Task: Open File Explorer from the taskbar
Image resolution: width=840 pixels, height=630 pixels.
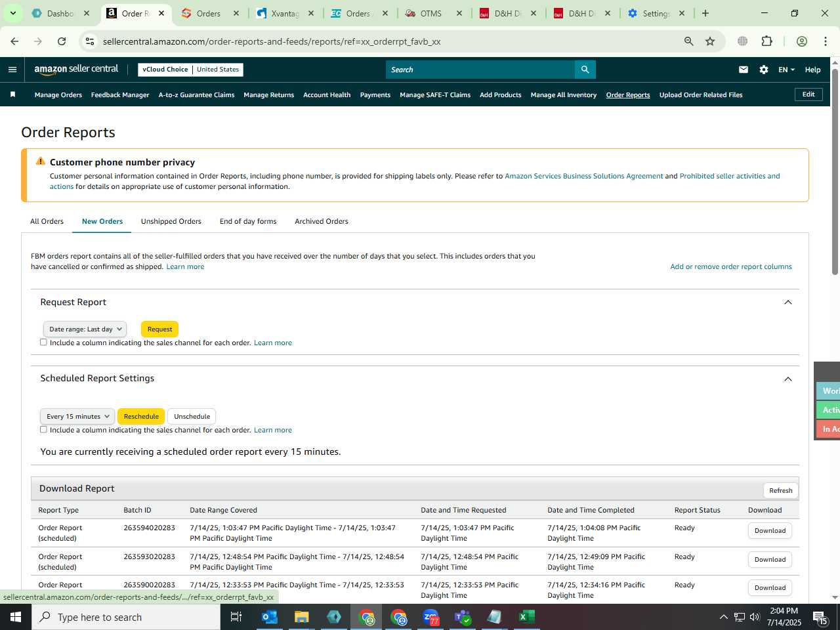Action: click(302, 617)
